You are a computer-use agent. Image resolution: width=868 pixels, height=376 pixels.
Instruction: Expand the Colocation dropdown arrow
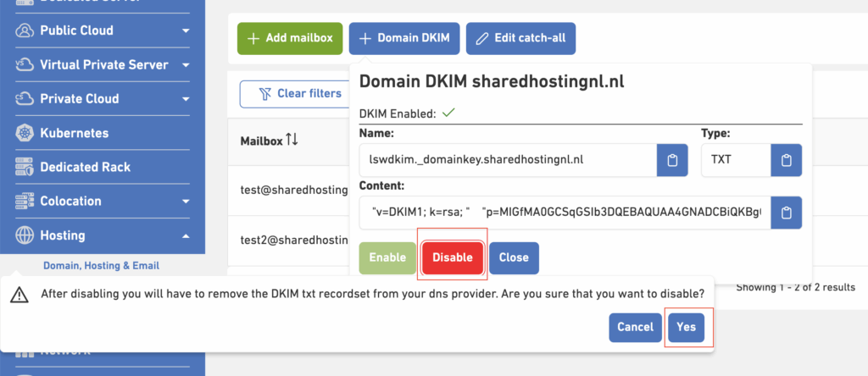186,202
